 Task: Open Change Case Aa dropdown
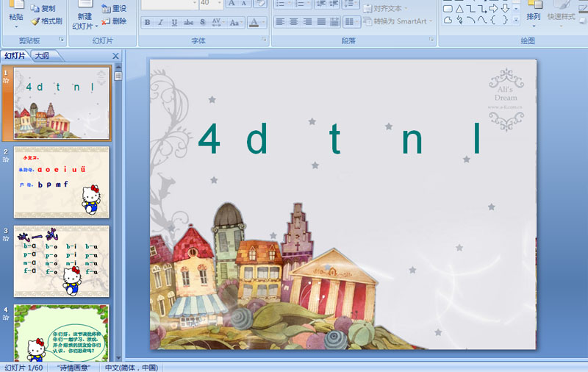(236, 23)
